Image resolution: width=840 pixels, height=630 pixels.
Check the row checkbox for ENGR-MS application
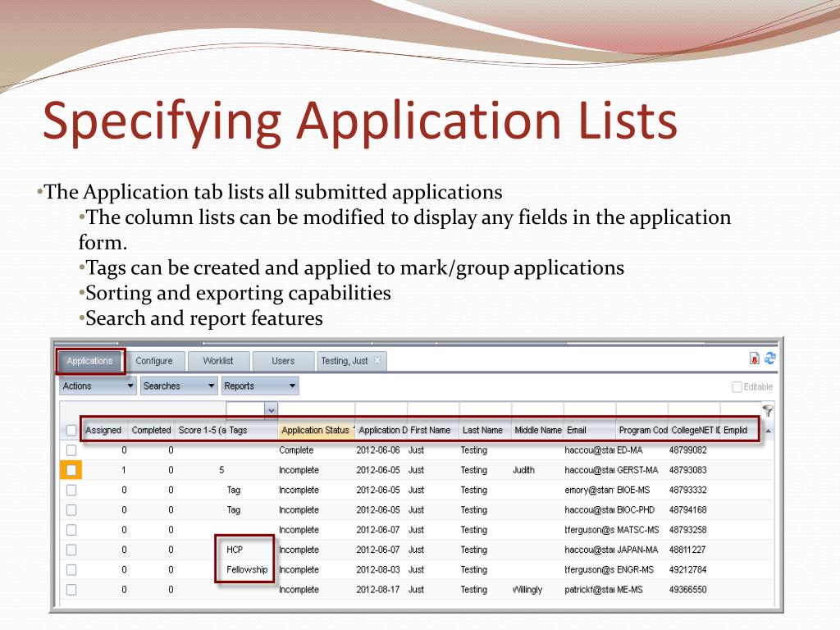71,569
